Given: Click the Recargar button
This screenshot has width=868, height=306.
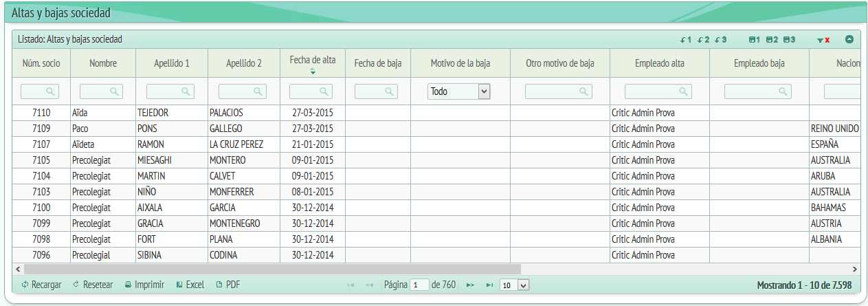Looking at the screenshot, I should point(41,285).
